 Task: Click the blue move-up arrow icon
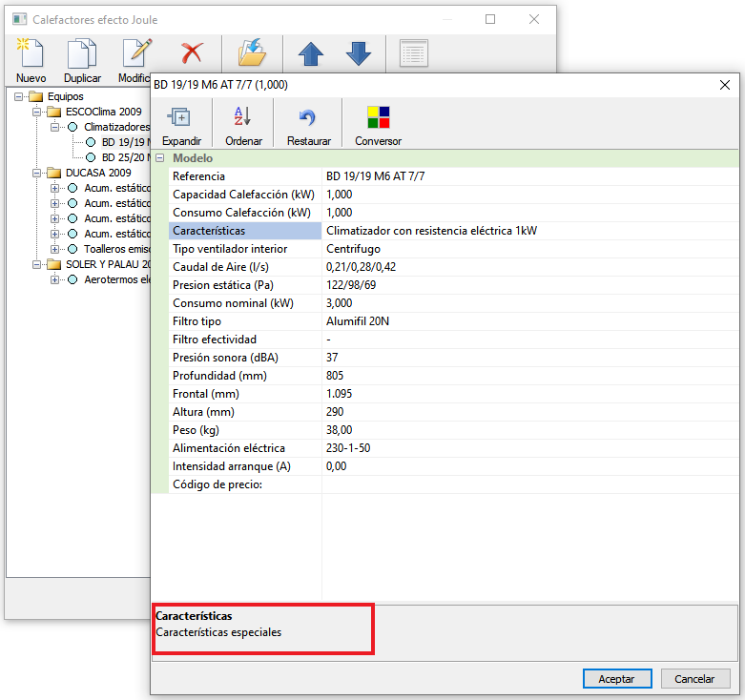pos(311,53)
